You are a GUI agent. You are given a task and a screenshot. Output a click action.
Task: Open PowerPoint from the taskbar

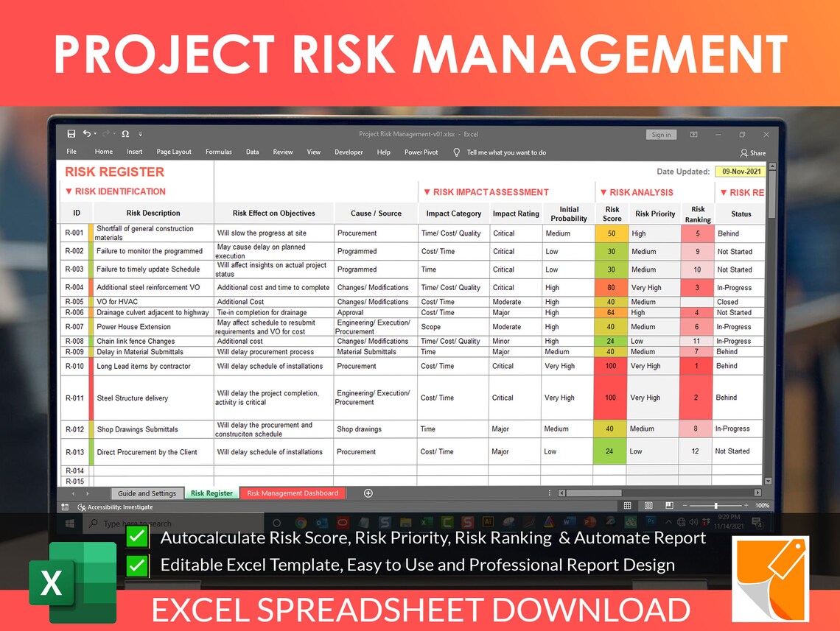588,522
